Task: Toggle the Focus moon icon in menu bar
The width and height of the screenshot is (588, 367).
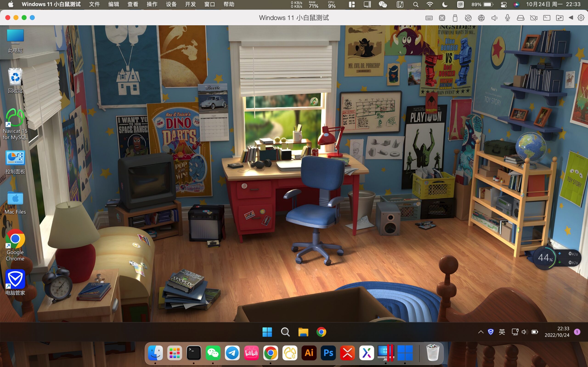Action: (445, 4)
